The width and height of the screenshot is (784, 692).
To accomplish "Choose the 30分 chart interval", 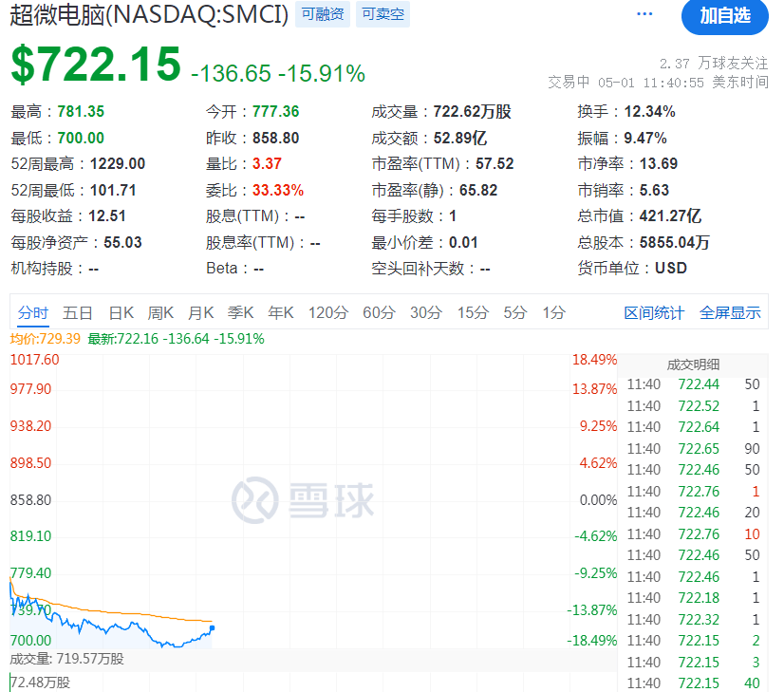I will pos(418,311).
